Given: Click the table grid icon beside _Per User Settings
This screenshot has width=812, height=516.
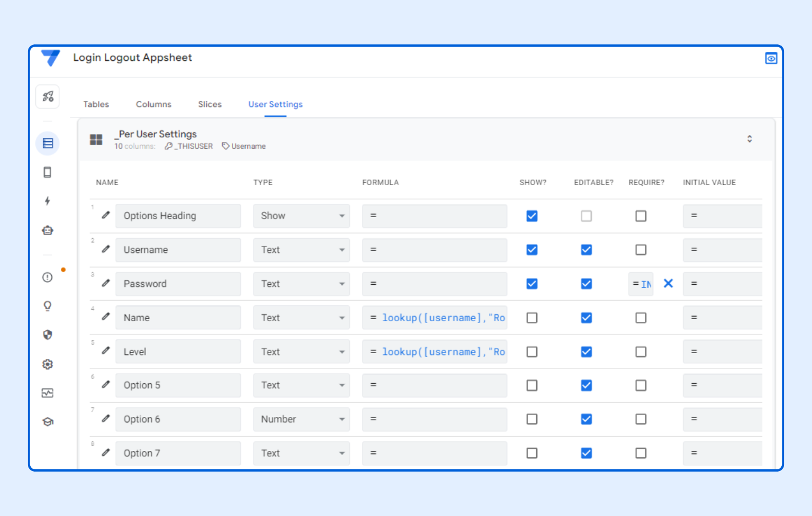Looking at the screenshot, I should (96, 140).
